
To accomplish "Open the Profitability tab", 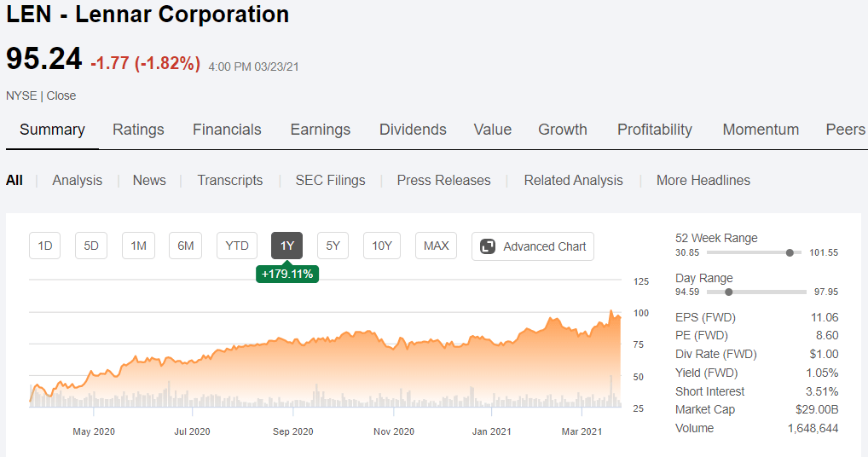I will (x=655, y=130).
